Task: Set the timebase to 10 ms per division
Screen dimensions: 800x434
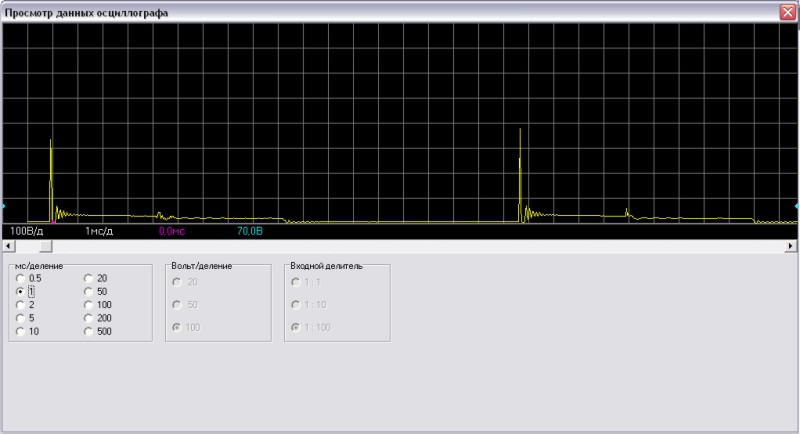Action: (20, 331)
